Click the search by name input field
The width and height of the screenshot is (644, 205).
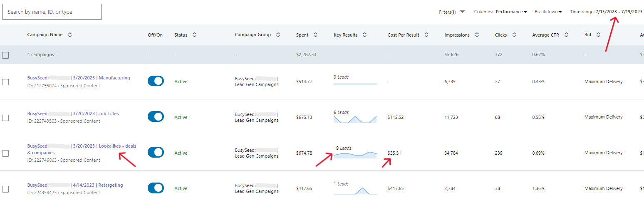pyautogui.click(x=52, y=12)
